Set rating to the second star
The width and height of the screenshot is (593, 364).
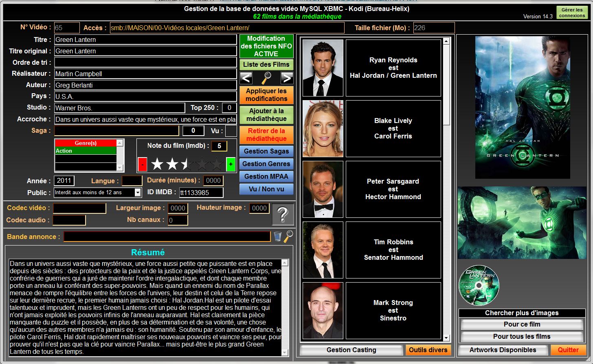point(172,164)
